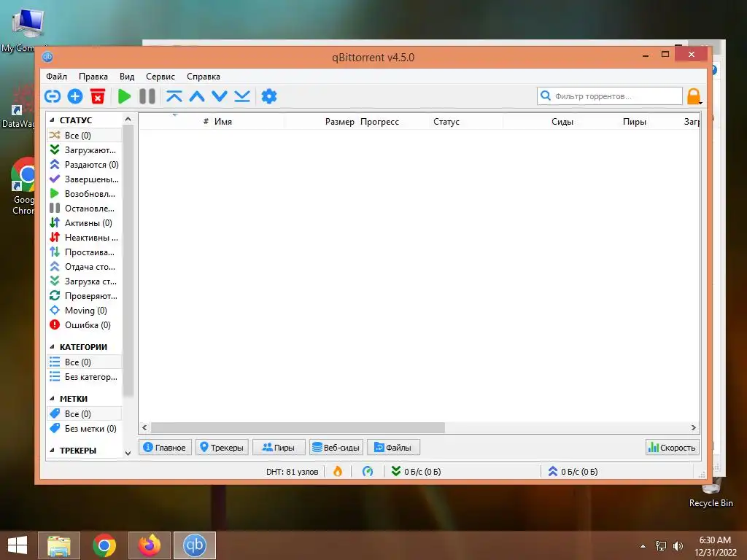Click the orange lock interface icon

[x=694, y=96]
